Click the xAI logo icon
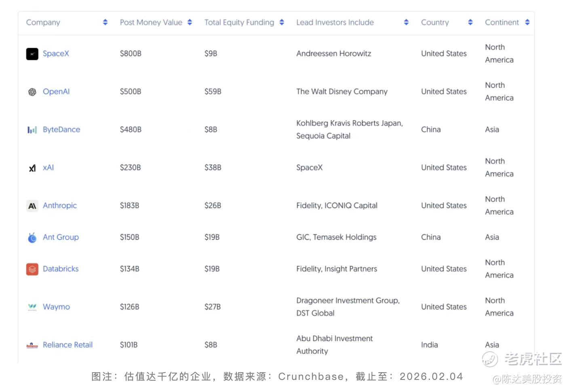The width and height of the screenshot is (573, 392). (32, 168)
